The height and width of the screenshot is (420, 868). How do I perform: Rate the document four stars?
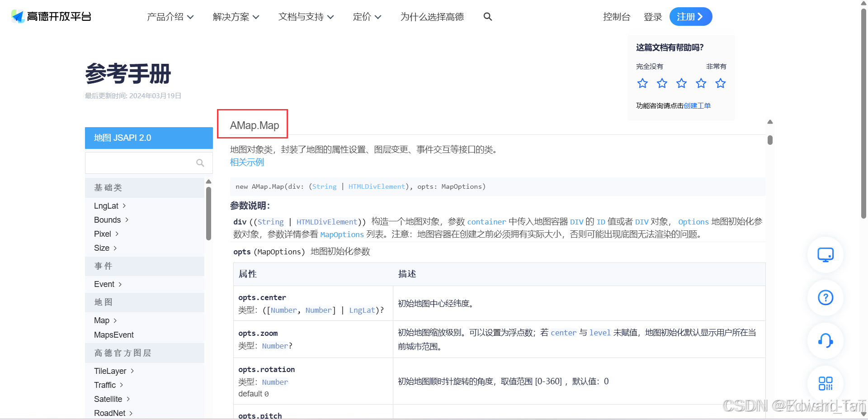pos(701,83)
